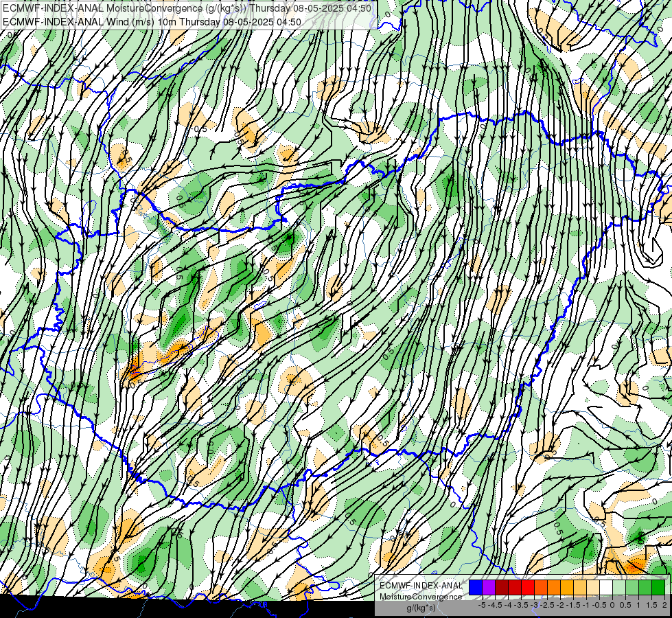
Task: Click legend tick label -2.5
Action: point(548,605)
